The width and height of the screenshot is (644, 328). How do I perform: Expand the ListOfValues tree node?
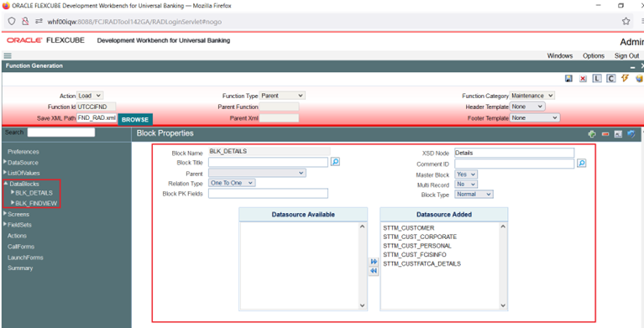(5, 173)
